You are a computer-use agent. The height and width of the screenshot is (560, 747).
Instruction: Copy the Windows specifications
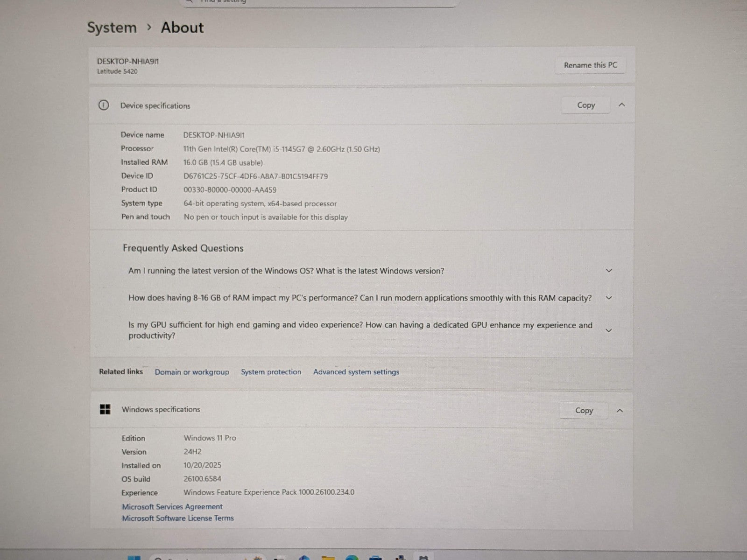(x=584, y=411)
